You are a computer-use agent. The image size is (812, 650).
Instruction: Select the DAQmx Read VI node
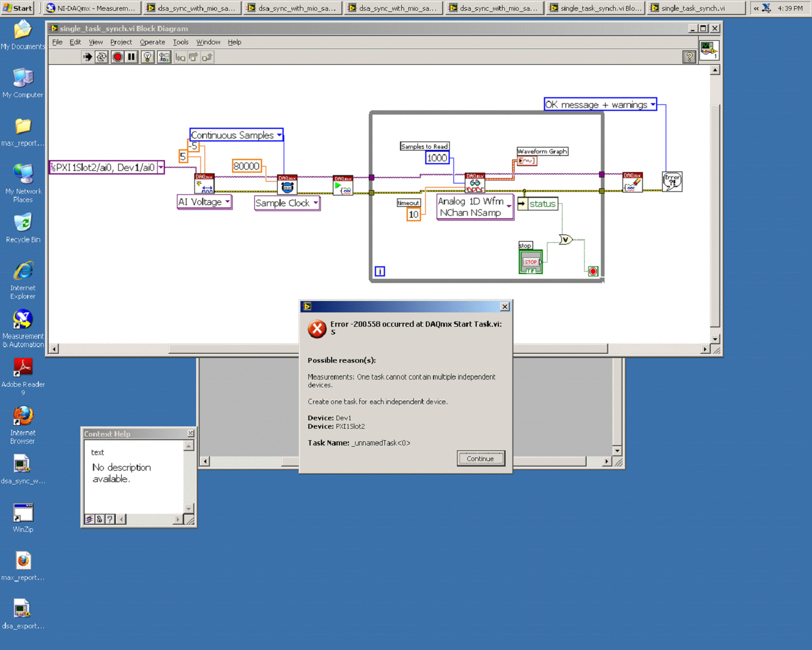pos(475,183)
